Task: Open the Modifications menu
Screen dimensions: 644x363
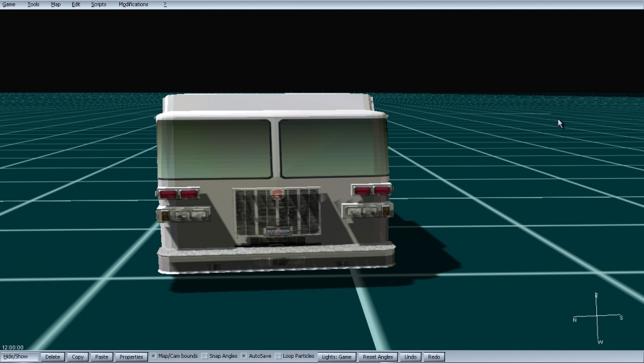Action: 133,5
